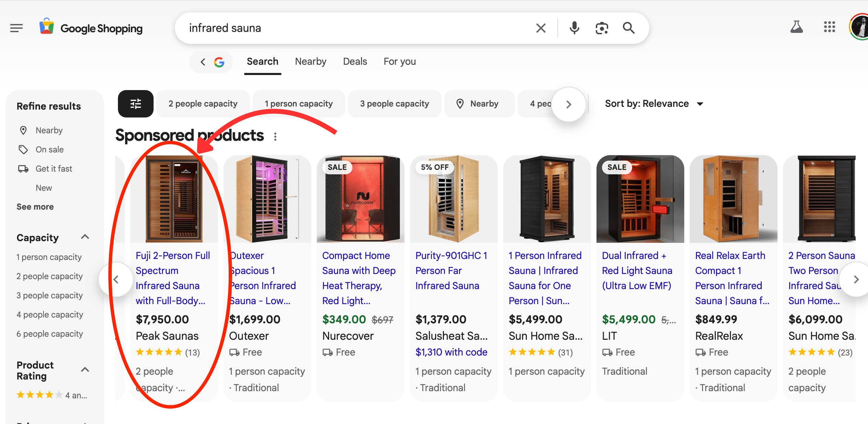Switch to the Deals tab
Screen dimensions: 868x424
click(x=355, y=62)
